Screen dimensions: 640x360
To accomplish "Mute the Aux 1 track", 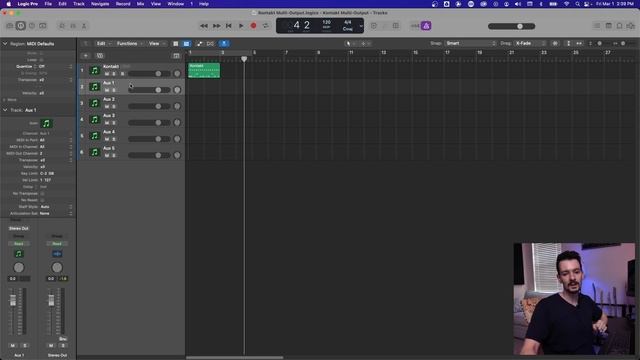I will 107,90.
